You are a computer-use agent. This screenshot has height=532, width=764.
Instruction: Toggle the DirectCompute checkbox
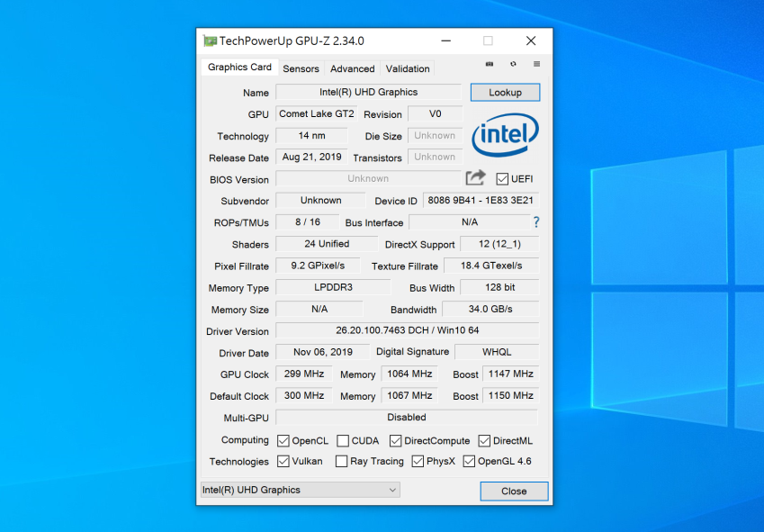pyautogui.click(x=395, y=441)
